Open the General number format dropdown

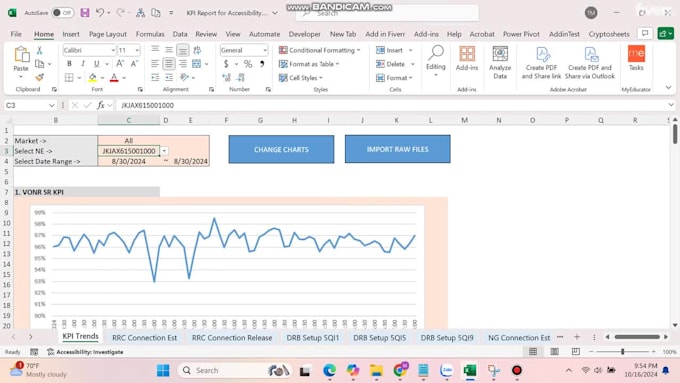pyautogui.click(x=265, y=50)
